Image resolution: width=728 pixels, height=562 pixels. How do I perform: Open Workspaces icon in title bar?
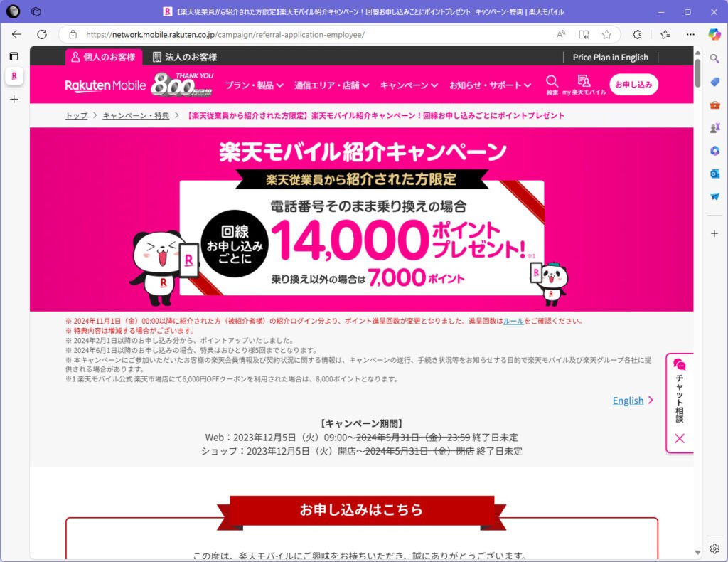36,11
